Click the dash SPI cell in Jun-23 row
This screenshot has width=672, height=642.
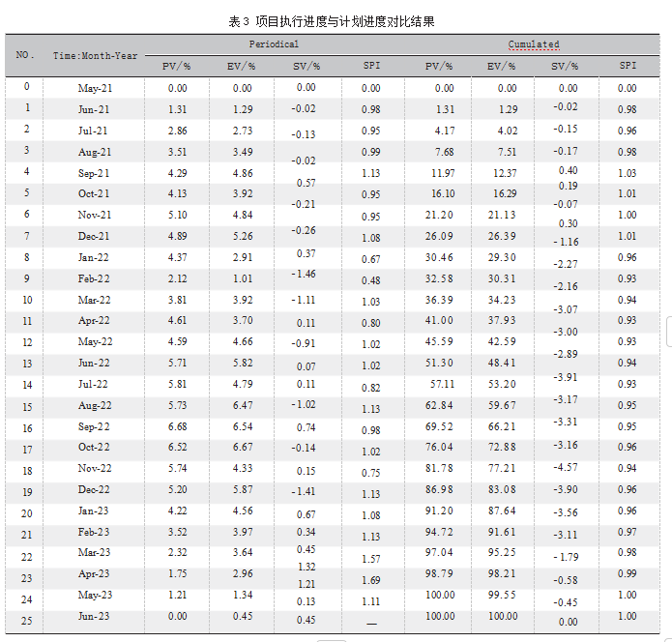click(x=371, y=624)
